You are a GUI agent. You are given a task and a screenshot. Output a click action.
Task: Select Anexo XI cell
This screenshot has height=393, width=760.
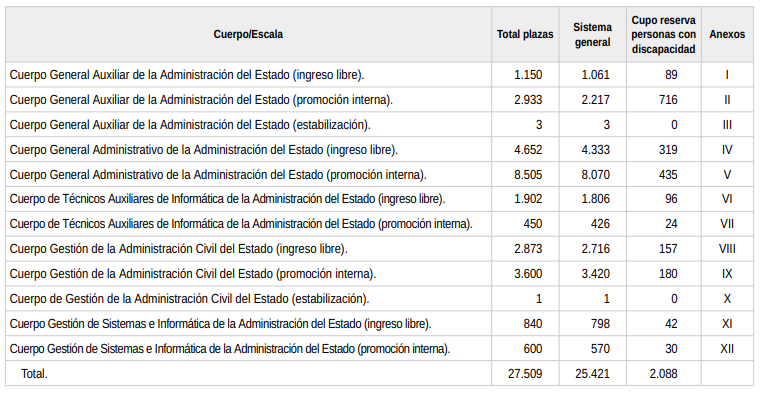(727, 324)
